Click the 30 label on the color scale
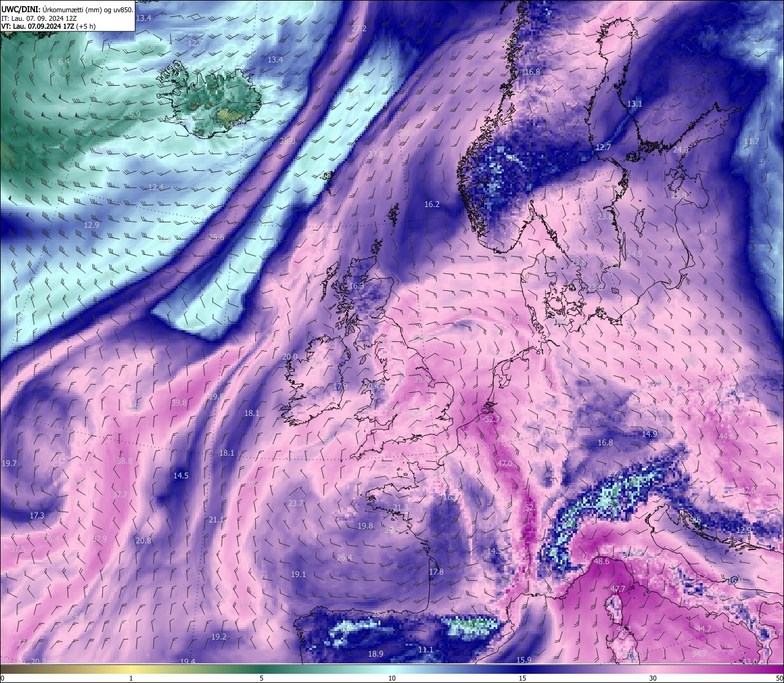Image resolution: width=784 pixels, height=683 pixels. click(x=653, y=678)
